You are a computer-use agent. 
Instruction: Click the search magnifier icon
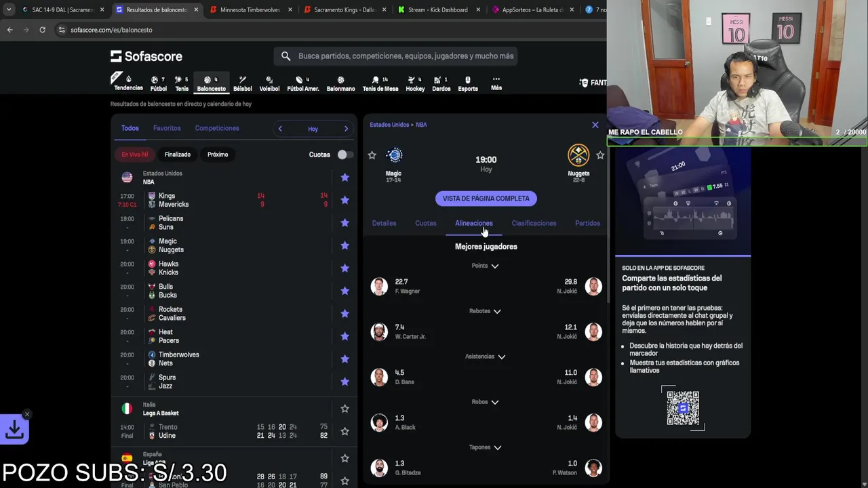coord(285,56)
